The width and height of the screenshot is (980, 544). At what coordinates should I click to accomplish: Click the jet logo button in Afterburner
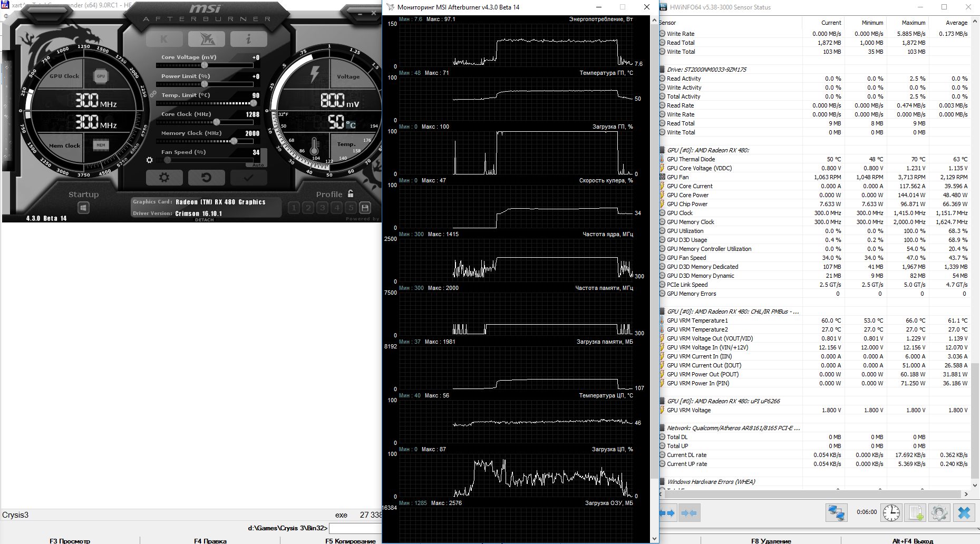(x=206, y=39)
